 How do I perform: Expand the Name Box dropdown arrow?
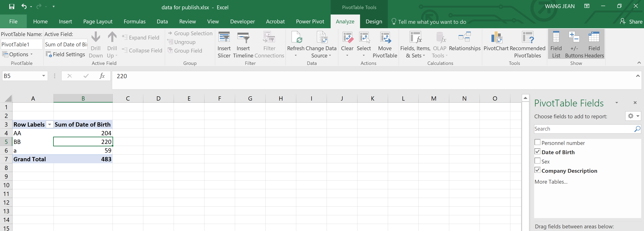[x=43, y=76]
